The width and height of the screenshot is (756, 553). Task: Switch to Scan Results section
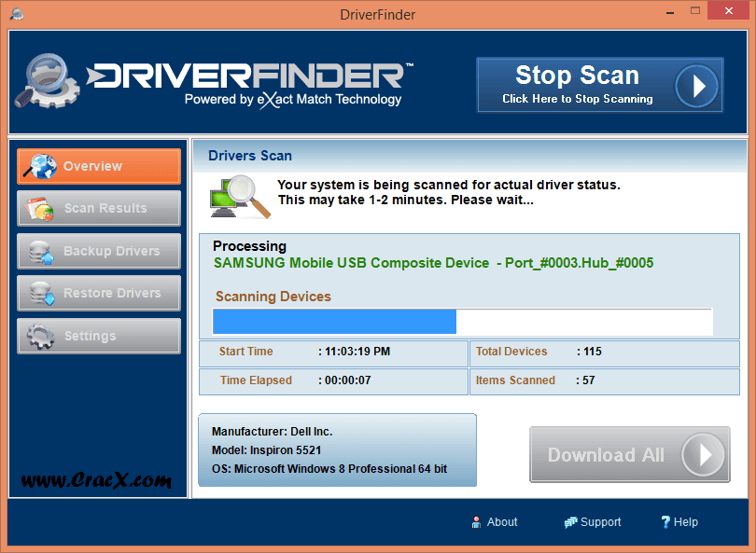point(105,209)
